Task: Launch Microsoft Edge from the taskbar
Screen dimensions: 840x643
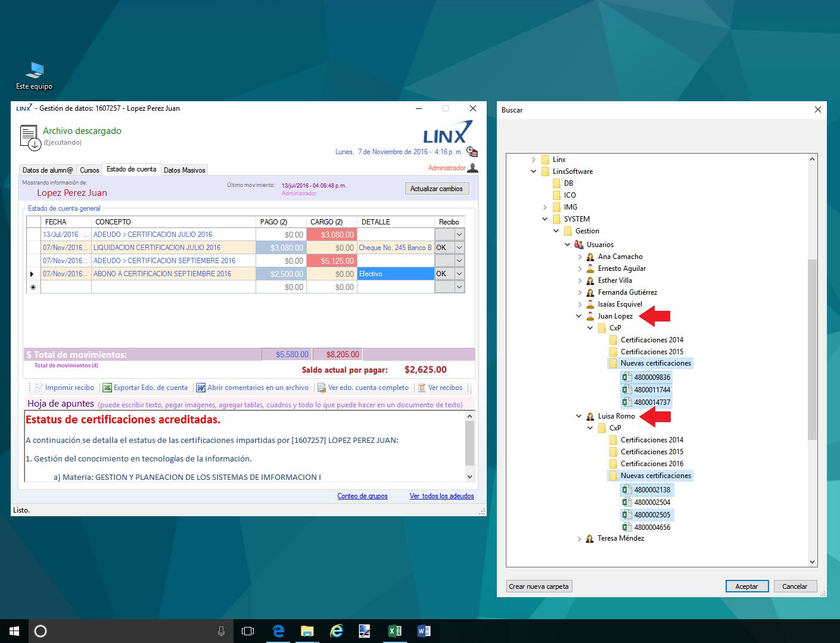Action: (278, 631)
